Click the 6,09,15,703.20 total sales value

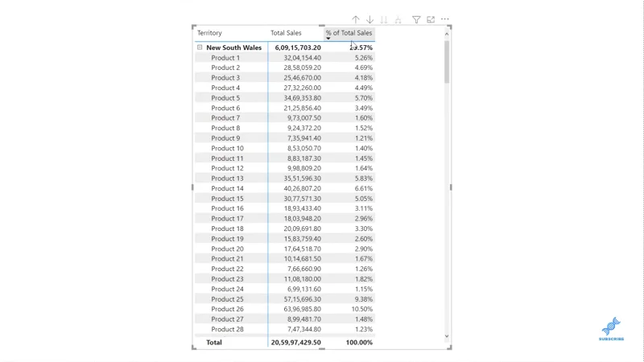pyautogui.click(x=298, y=47)
